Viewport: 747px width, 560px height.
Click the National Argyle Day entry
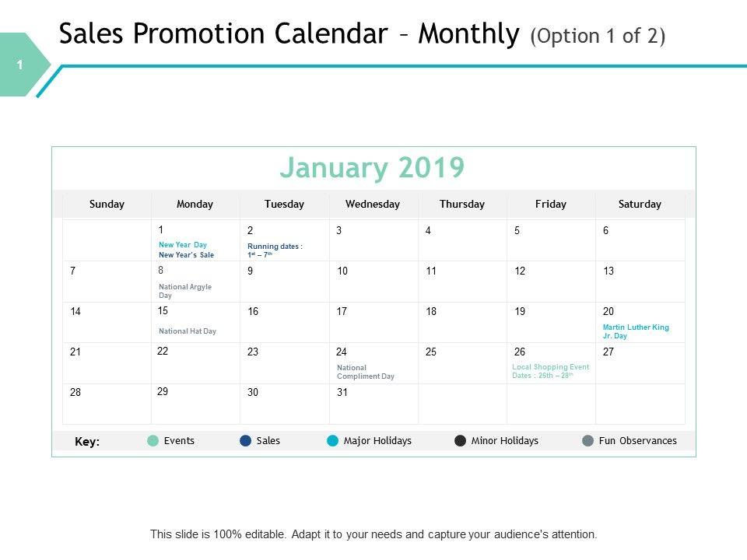click(x=184, y=291)
